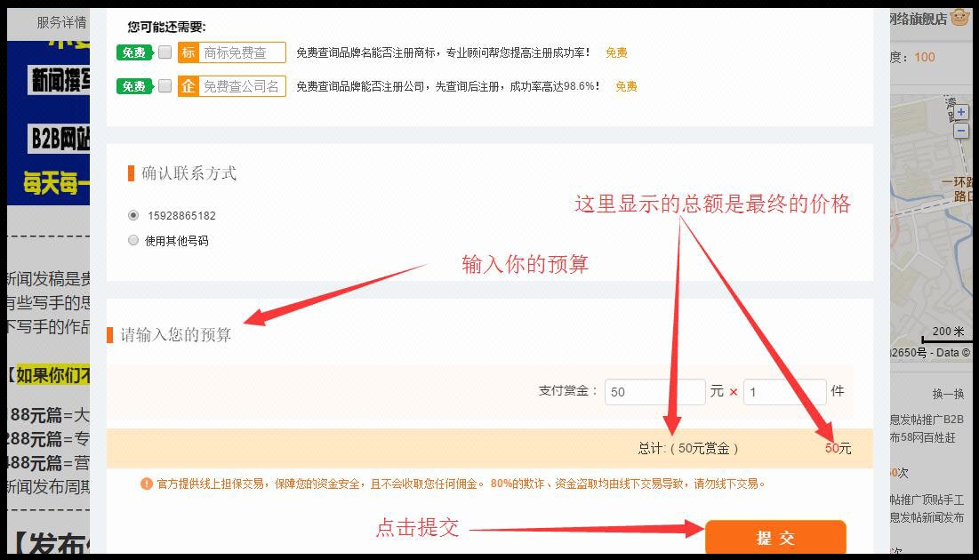Open the 服务详情 tab
Screen dimensions: 979x560
pos(61,22)
